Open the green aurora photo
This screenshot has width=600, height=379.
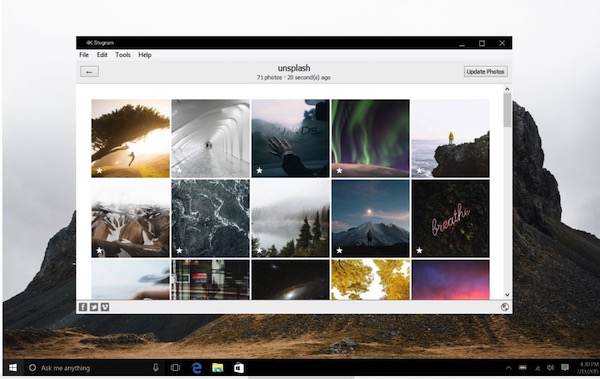370,139
